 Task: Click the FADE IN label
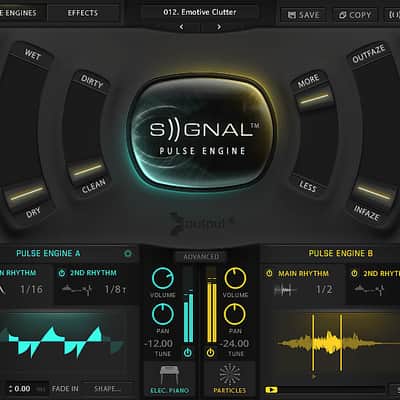[x=65, y=389]
